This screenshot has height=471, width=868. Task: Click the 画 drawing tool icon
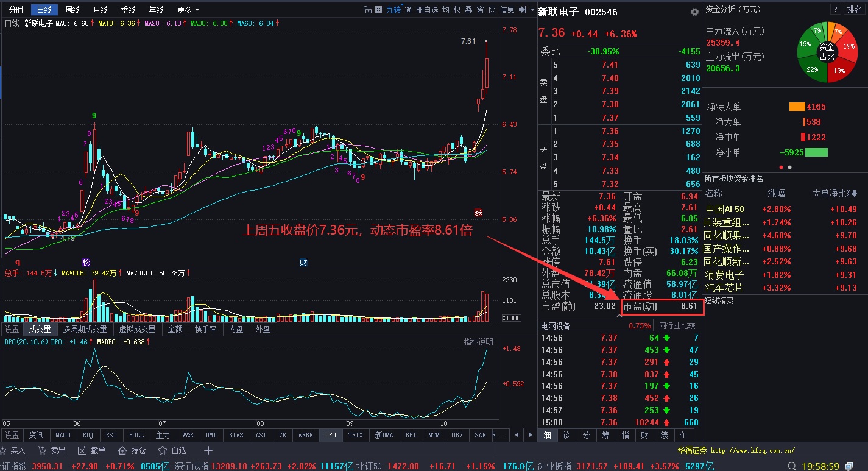click(378, 10)
